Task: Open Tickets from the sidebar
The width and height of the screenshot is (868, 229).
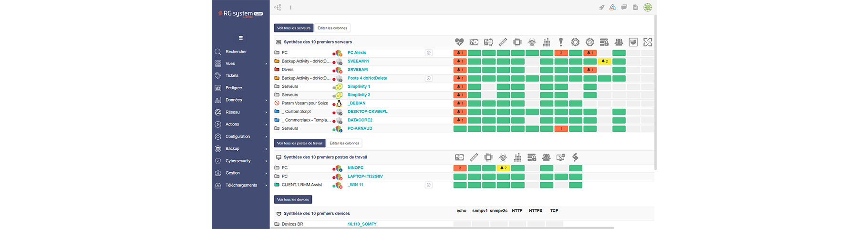Action: (x=232, y=75)
